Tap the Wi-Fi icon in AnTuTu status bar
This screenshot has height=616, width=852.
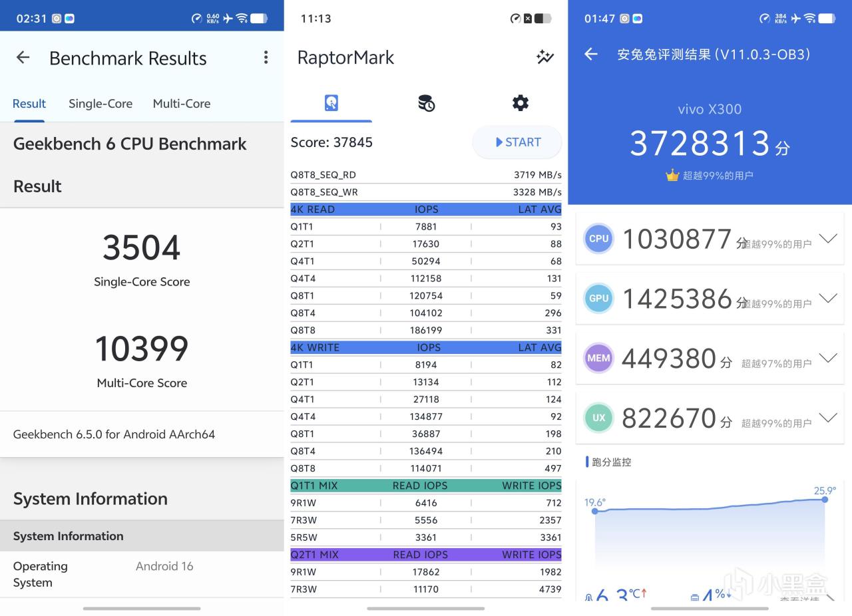tap(810, 19)
